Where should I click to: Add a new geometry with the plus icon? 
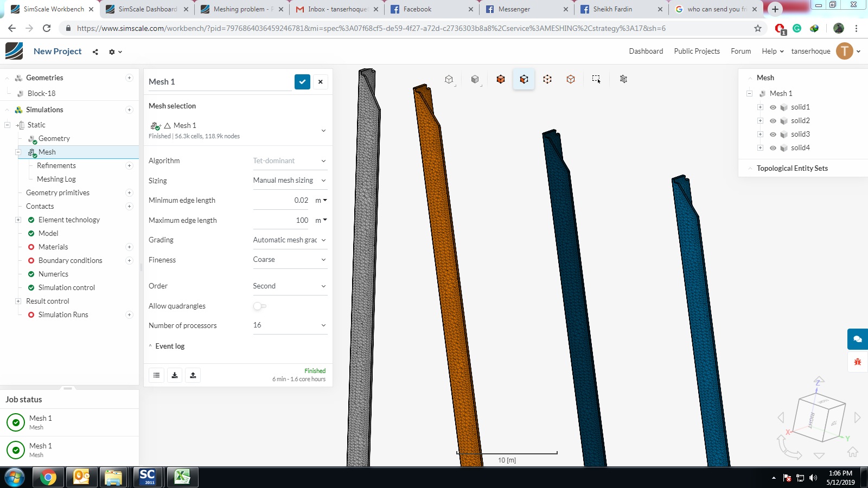(x=129, y=78)
